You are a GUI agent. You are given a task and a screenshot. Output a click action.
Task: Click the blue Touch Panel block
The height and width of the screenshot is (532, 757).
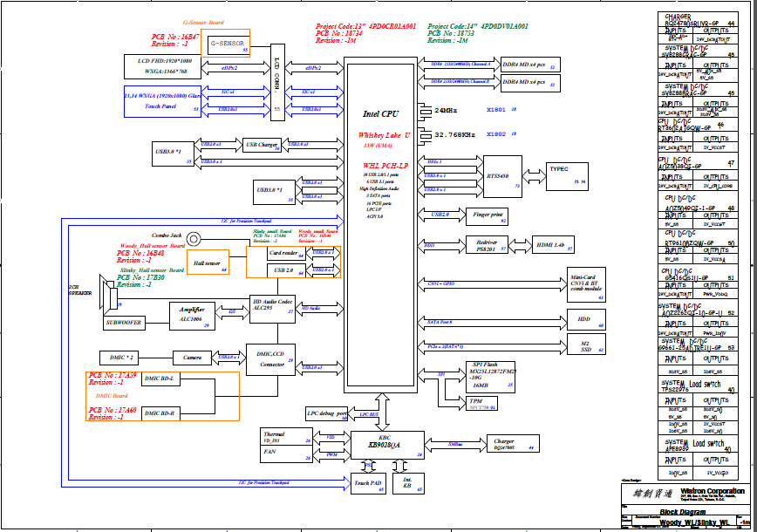tap(163, 101)
